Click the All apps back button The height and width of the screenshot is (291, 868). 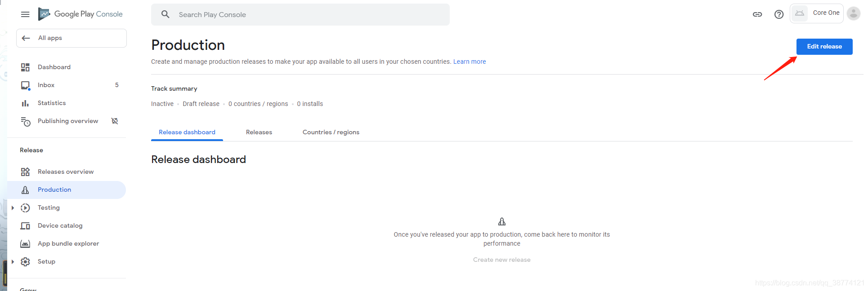tap(72, 38)
